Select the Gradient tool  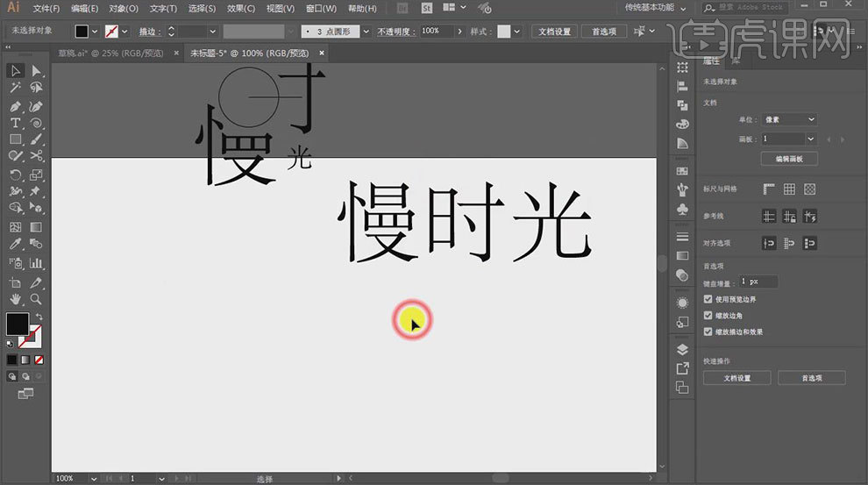[x=36, y=227]
